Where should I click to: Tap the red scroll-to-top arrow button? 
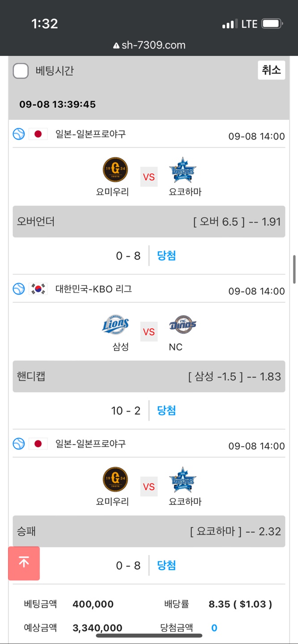[24, 563]
